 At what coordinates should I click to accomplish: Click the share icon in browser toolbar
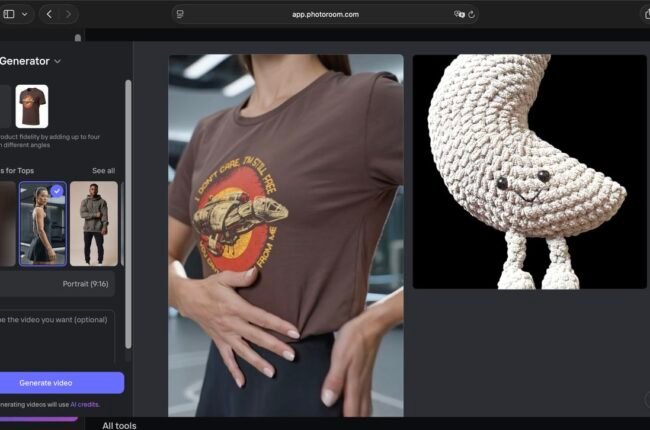click(647, 15)
